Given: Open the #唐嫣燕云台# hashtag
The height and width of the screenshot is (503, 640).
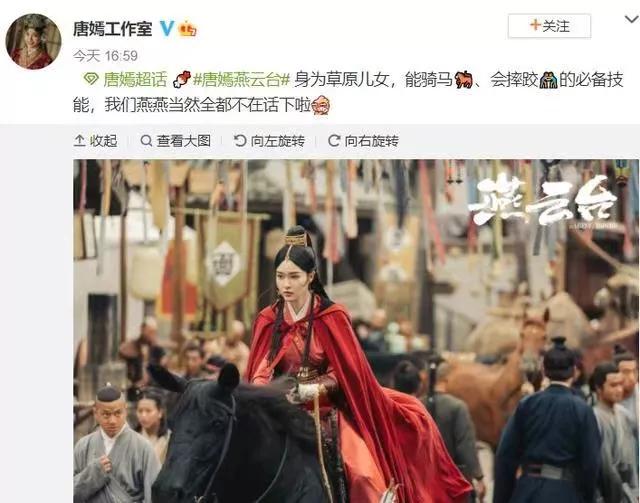Looking at the screenshot, I should tap(241, 79).
